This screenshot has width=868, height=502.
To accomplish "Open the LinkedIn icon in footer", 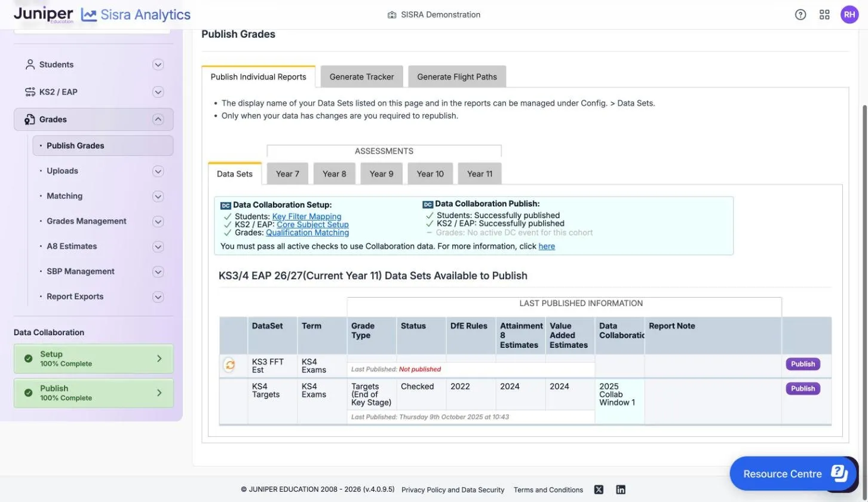I will [x=621, y=489].
